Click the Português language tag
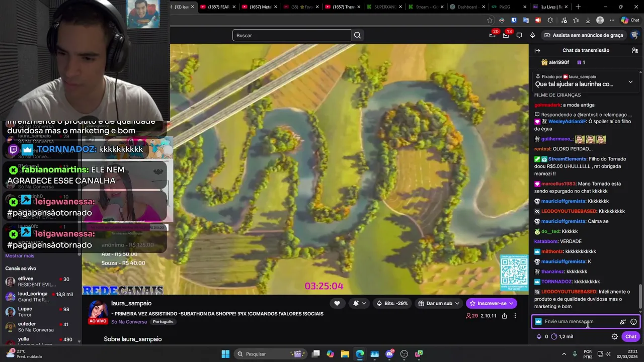The width and height of the screenshot is (644, 362). click(163, 322)
